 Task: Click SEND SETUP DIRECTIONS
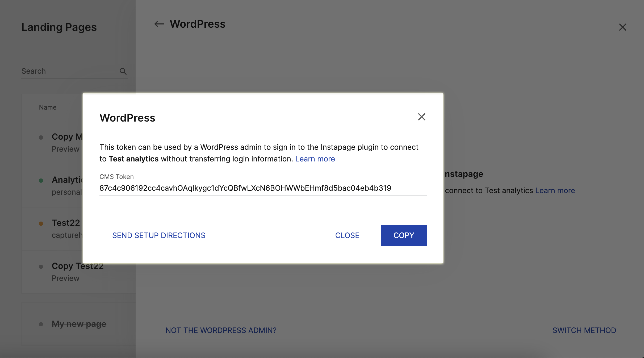[x=159, y=235]
